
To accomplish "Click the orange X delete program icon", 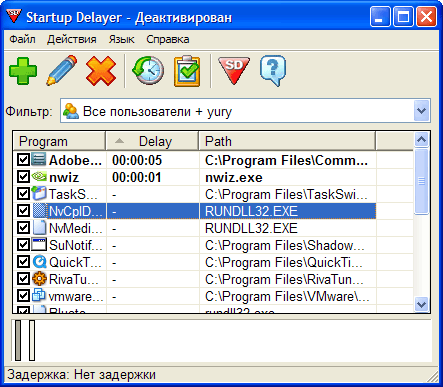I will point(101,71).
